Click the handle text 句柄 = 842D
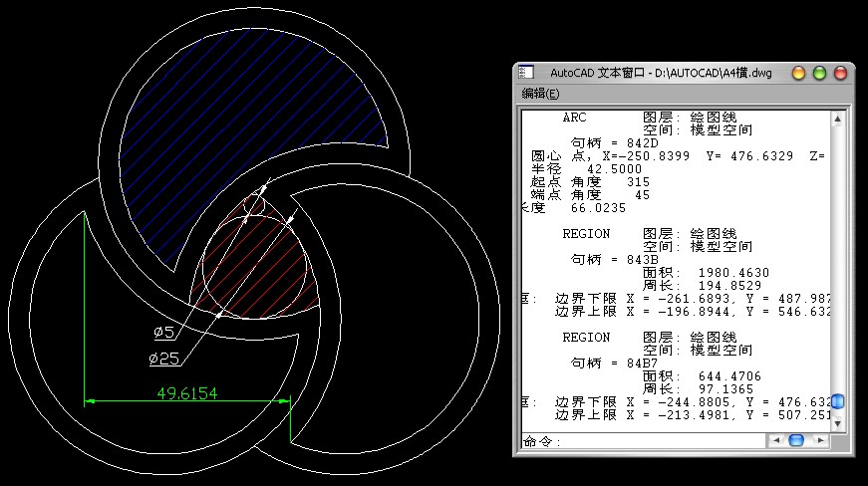 pos(615,143)
